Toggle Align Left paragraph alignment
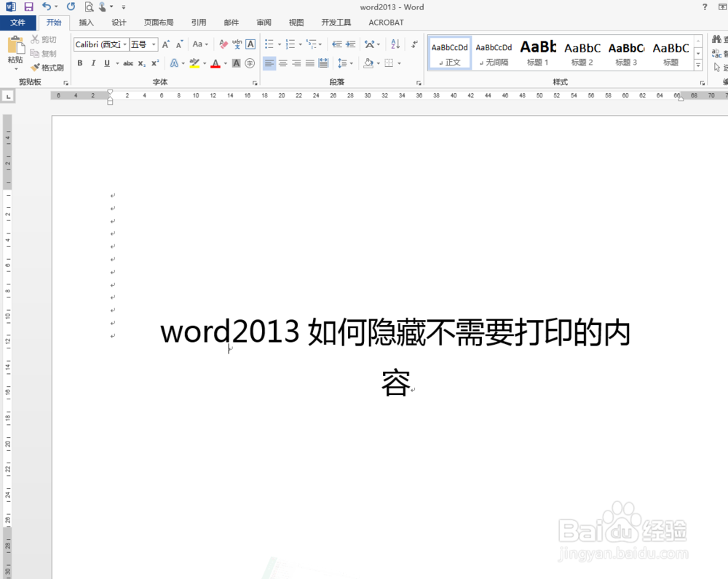This screenshot has height=579, width=728. tap(269, 63)
